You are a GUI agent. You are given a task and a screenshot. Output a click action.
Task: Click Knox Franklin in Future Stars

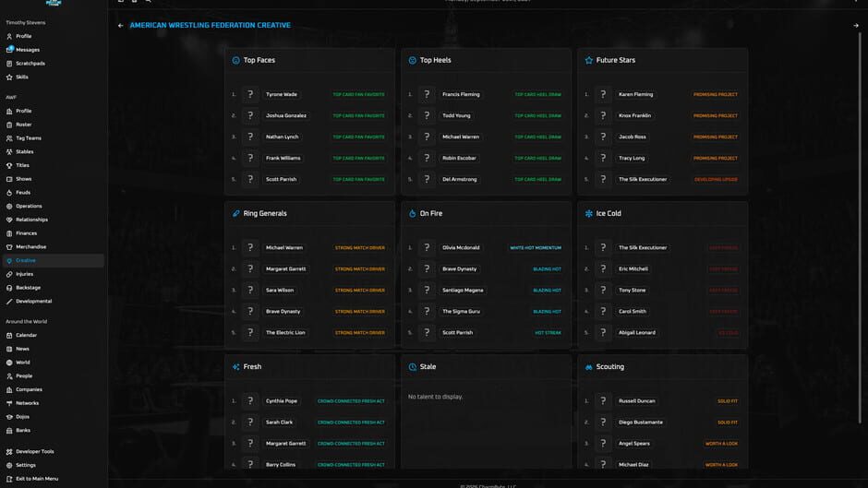[x=634, y=115]
